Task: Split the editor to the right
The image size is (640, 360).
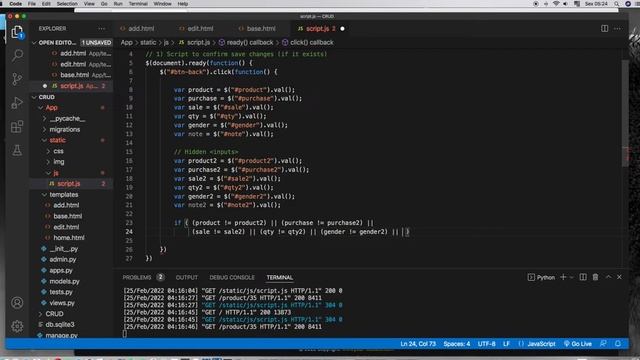Action: 604,29
